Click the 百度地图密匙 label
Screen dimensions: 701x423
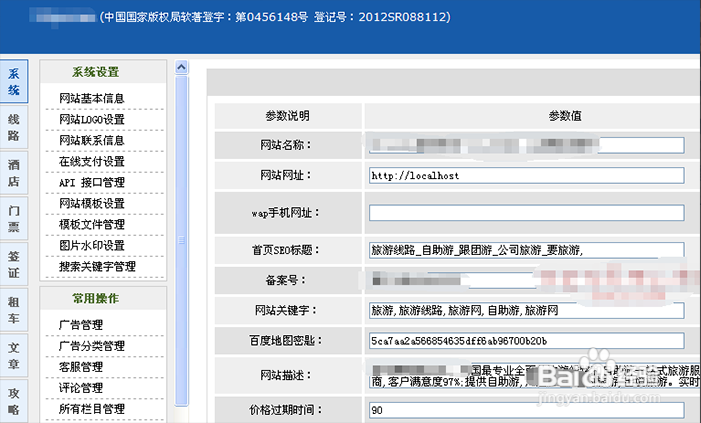286,341
